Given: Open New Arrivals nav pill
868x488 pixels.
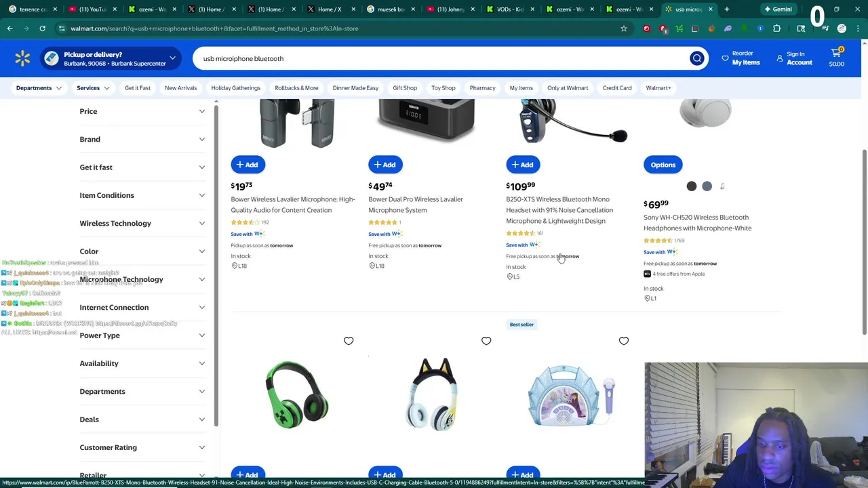Looking at the screenshot, I should 180,87.
